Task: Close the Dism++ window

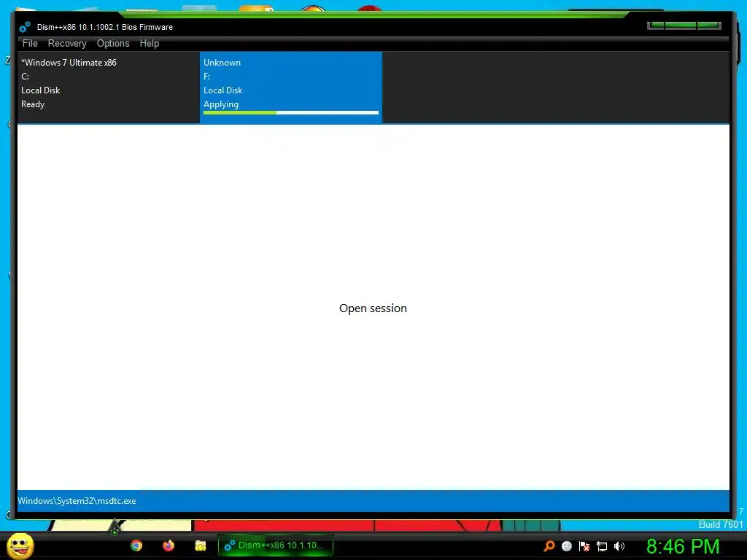Action: (709, 26)
